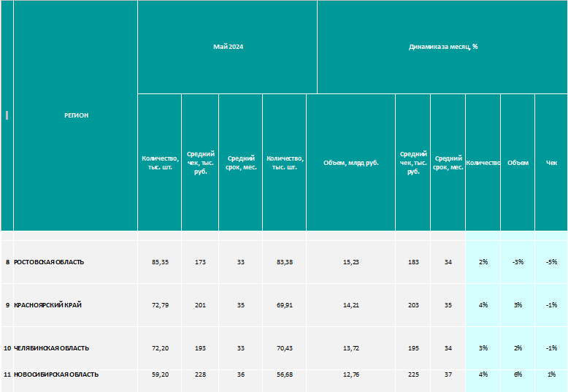
Task: Select value 193 in Челябинская область row
Action: pyautogui.click(x=200, y=348)
